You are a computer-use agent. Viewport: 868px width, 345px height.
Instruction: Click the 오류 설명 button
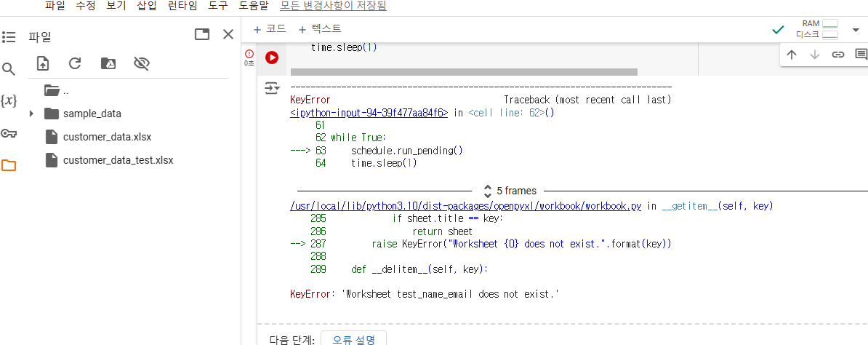[354, 339]
